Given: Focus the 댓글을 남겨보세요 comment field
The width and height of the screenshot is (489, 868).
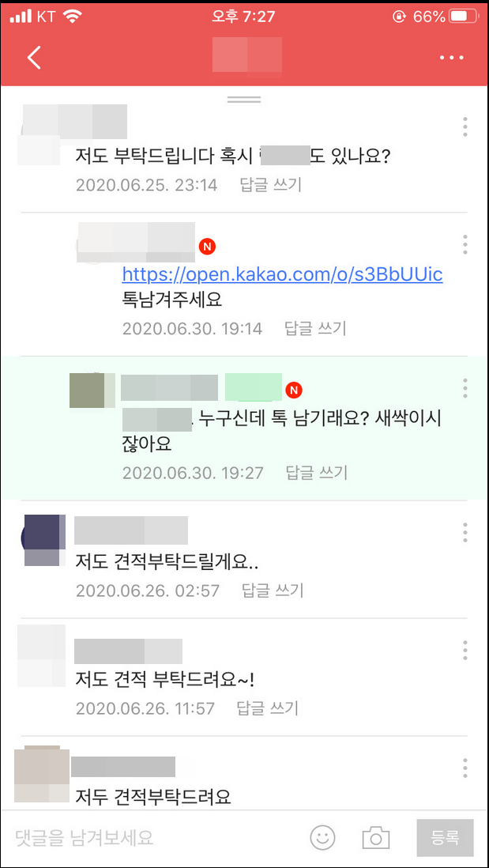Looking at the screenshot, I should [155, 837].
